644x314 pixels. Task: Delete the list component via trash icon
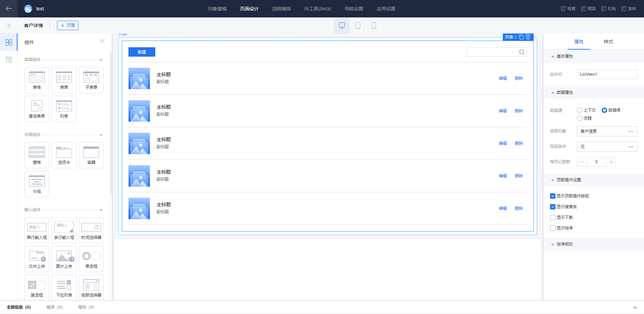(x=528, y=37)
